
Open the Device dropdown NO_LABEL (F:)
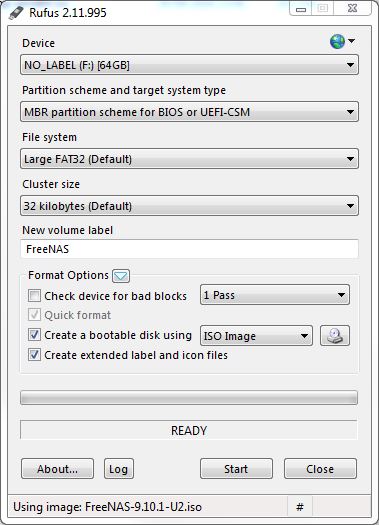(189, 65)
